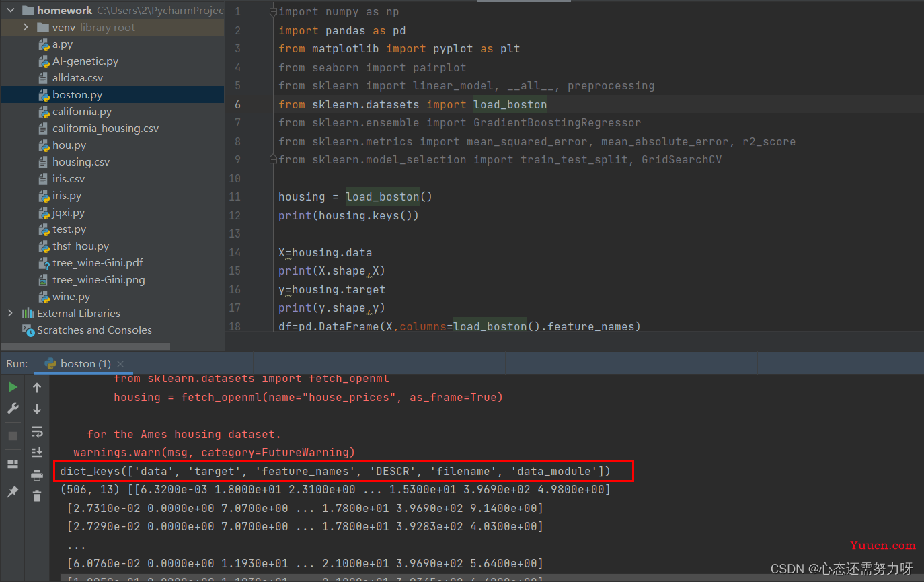Open california.py file
This screenshot has height=582, width=924.
point(82,112)
